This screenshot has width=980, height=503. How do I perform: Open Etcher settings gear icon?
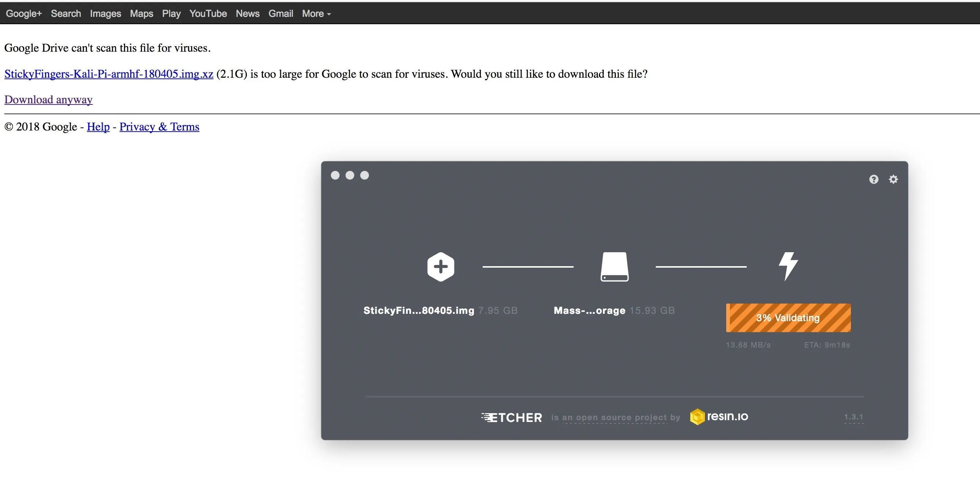pyautogui.click(x=893, y=179)
